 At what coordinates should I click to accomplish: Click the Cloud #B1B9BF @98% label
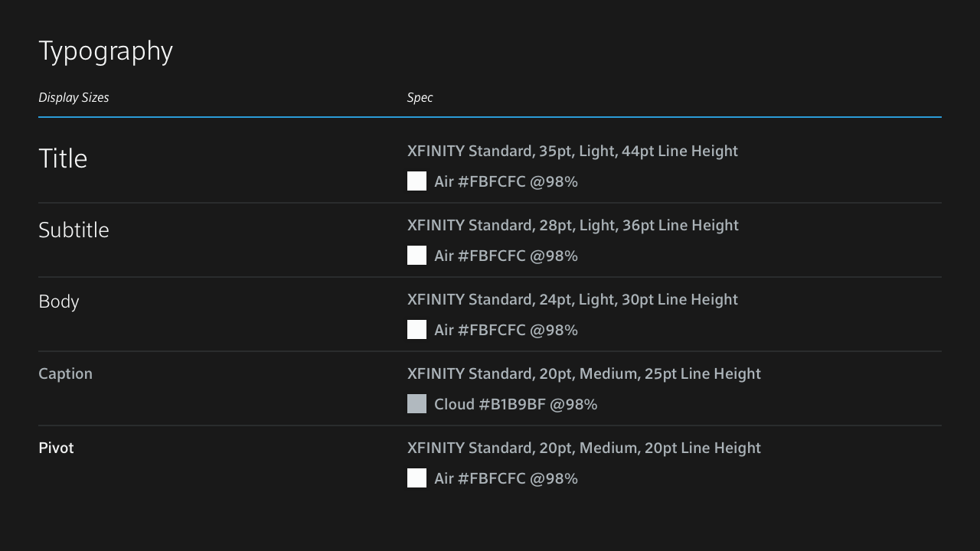coord(515,404)
